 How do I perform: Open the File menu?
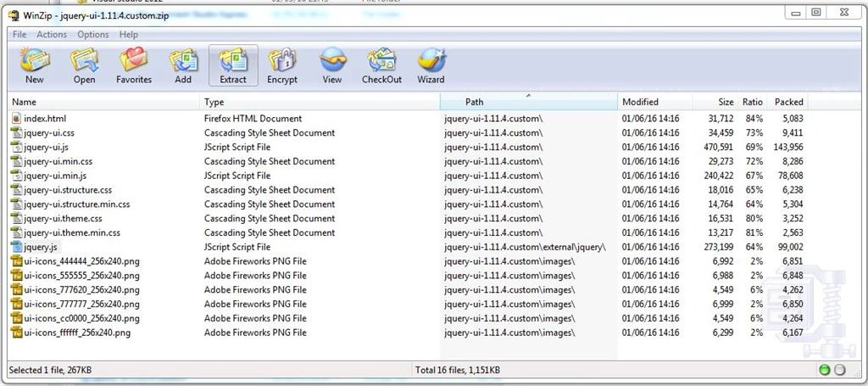click(x=19, y=34)
